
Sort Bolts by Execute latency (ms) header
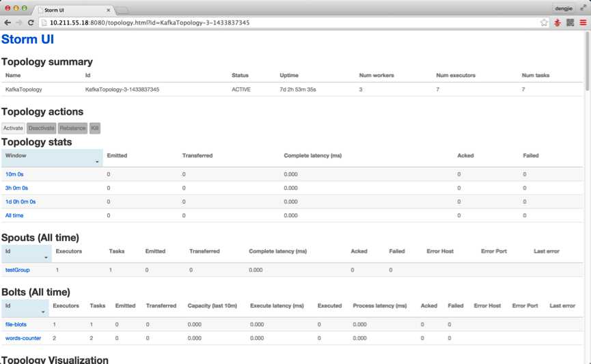click(277, 305)
